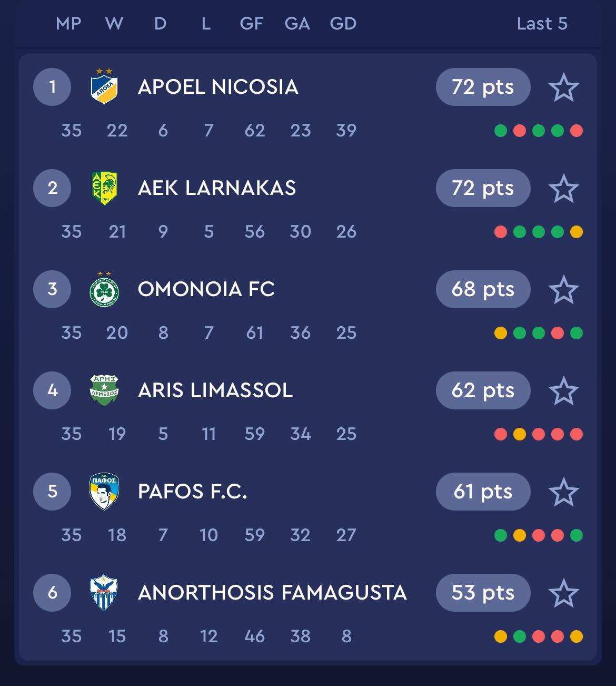The height and width of the screenshot is (686, 616).
Task: Open the ARIS LIMASSOL team name
Action: coord(215,390)
